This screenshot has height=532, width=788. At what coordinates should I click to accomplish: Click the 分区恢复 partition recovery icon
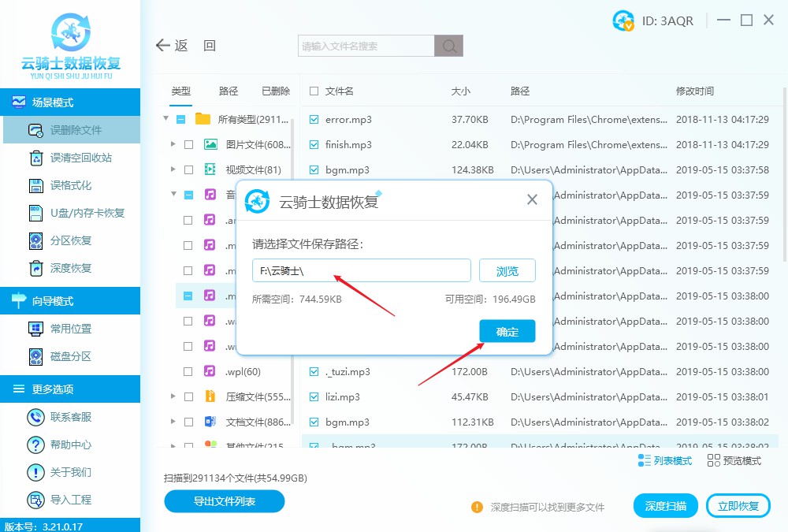coord(35,240)
